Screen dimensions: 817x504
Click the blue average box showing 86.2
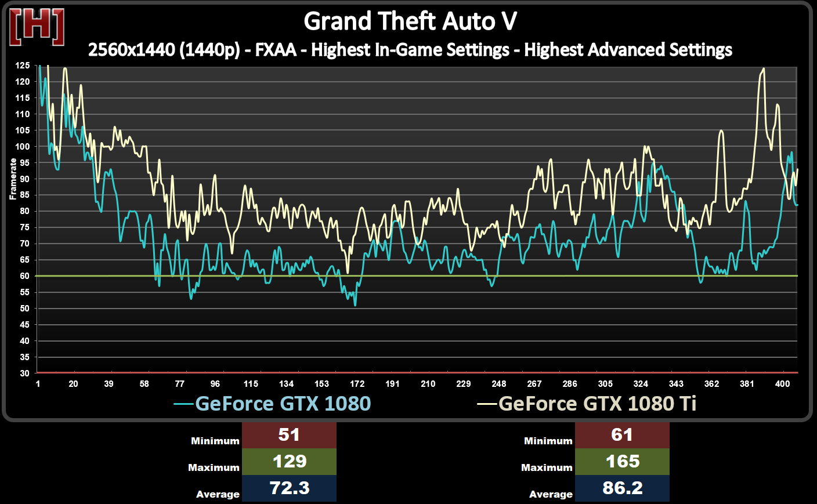(x=622, y=488)
